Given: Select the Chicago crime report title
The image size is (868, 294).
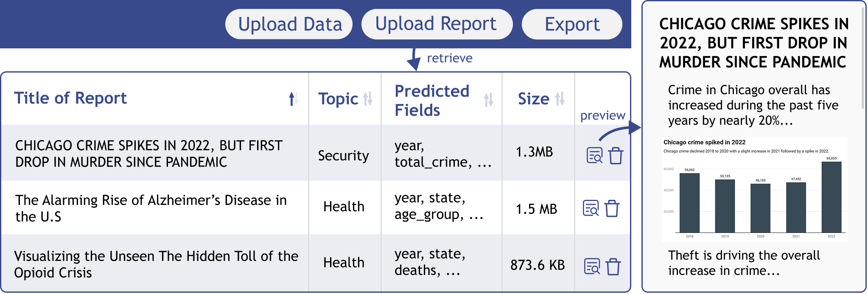Looking at the screenshot, I should (148, 154).
